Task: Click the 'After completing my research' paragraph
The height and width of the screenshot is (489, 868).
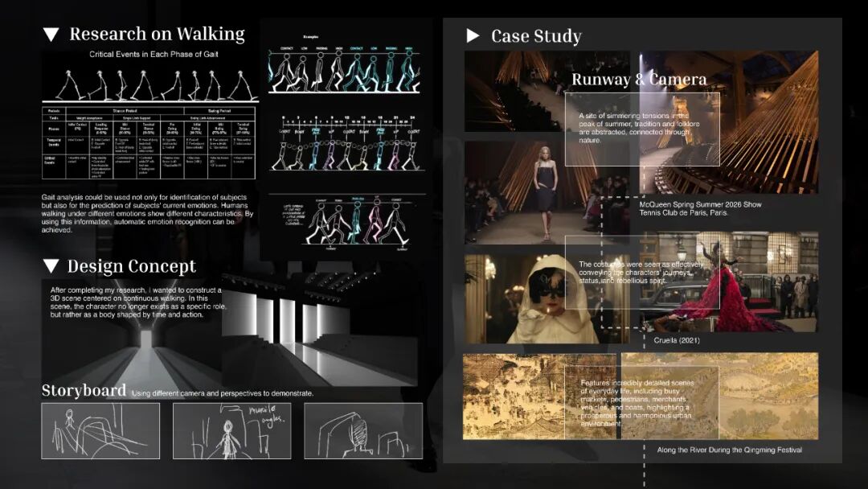Action: pyautogui.click(x=138, y=302)
